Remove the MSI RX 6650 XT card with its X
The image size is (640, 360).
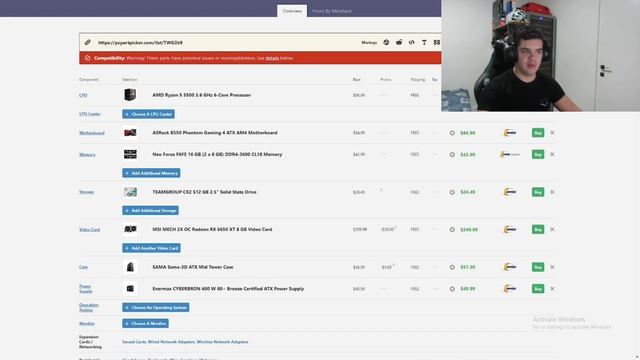(552, 229)
